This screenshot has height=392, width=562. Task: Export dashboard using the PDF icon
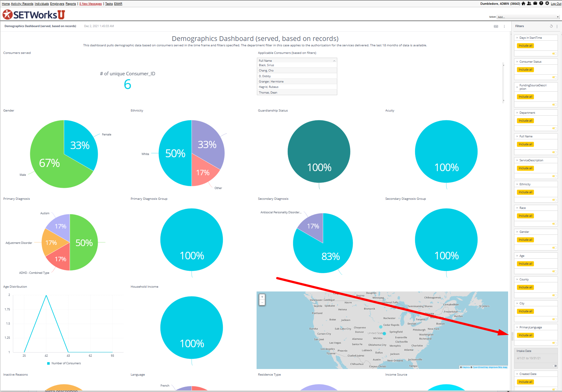tap(496, 26)
